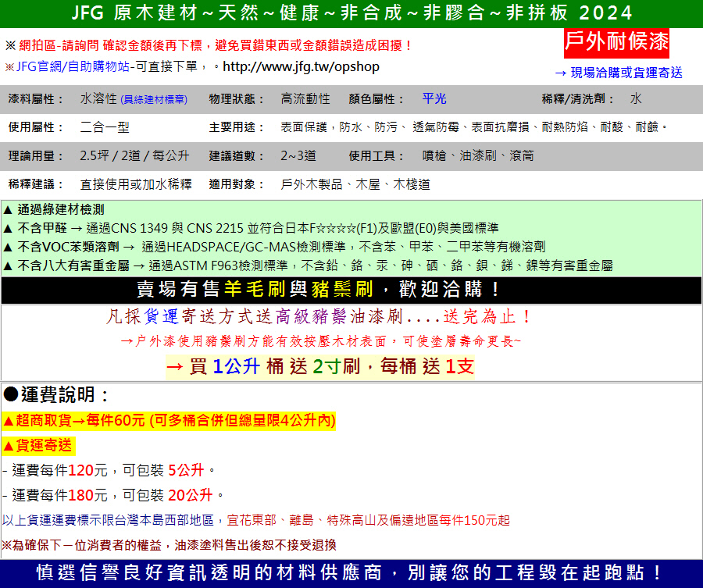Select the value '水溶性'

[98, 99]
